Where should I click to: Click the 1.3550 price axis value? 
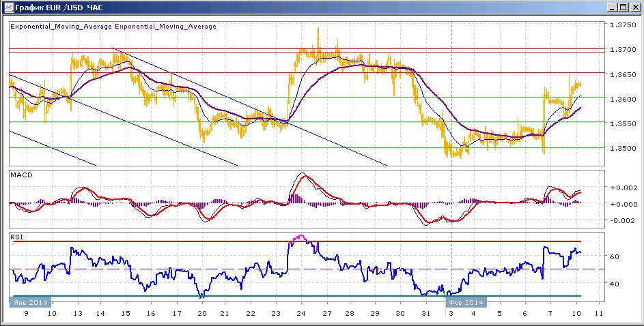tap(622, 123)
